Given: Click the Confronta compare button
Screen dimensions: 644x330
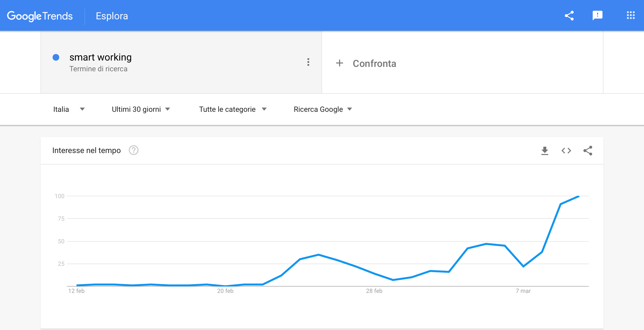Looking at the screenshot, I should [374, 63].
